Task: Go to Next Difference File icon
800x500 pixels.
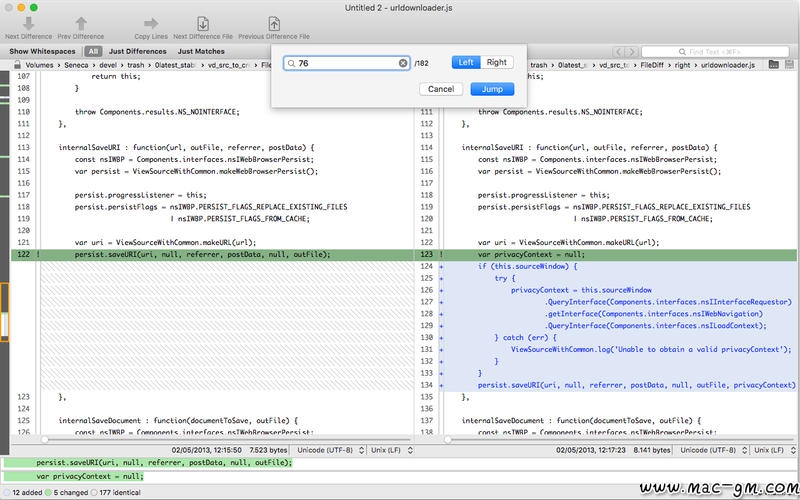Action: (202, 22)
